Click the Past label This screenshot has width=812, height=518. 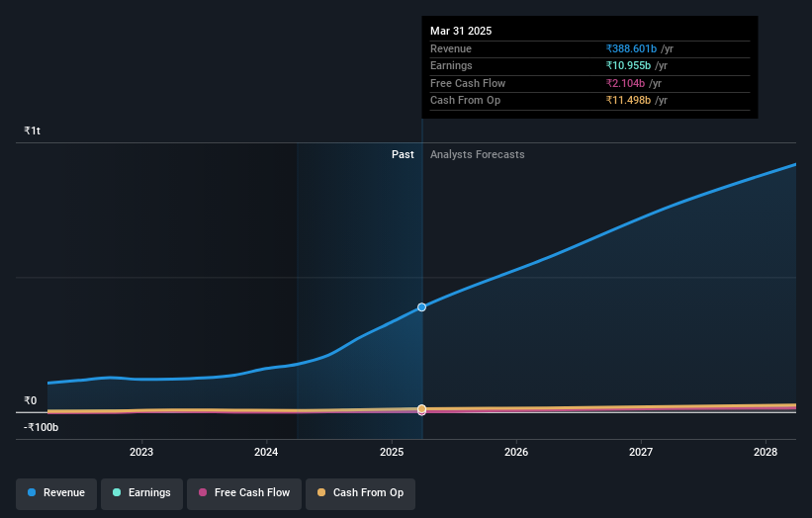tap(403, 155)
